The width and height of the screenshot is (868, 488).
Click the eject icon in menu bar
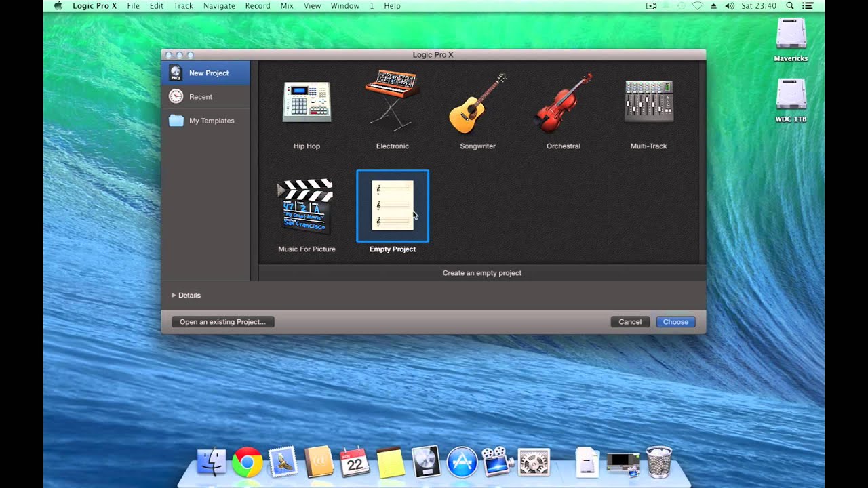[x=713, y=5]
